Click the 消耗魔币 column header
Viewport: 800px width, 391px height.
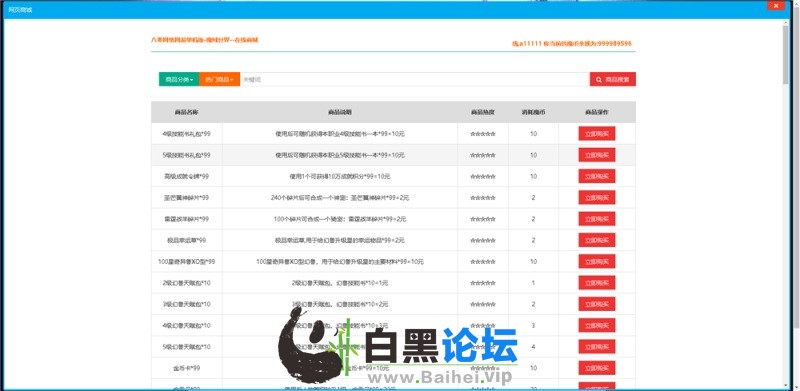click(x=533, y=112)
